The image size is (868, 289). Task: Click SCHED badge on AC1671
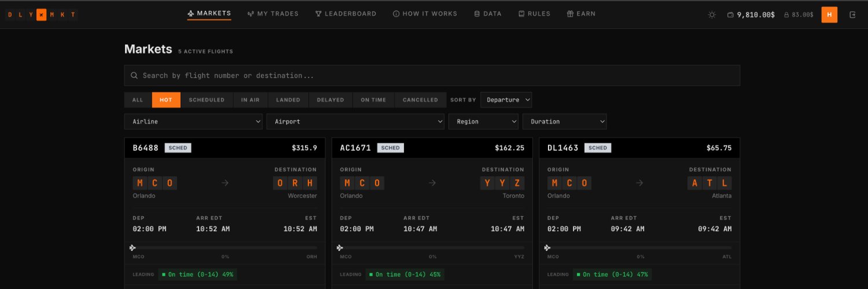pos(391,148)
